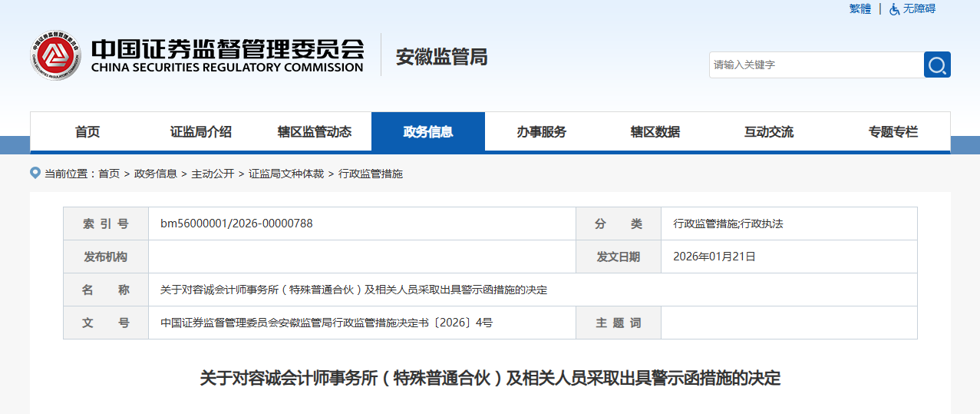Click the accessibility wheelchair icon
This screenshot has width=980, height=414.
tap(895, 9)
